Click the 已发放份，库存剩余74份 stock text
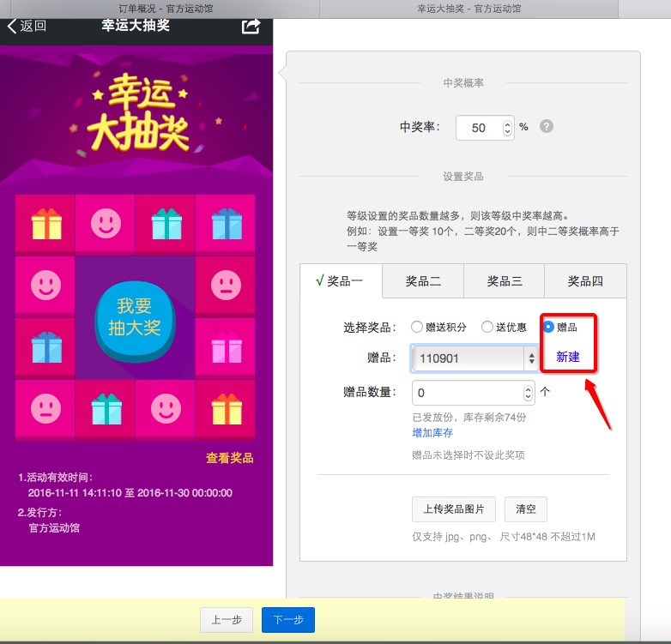Viewport: 671px width, 644px height. click(469, 417)
